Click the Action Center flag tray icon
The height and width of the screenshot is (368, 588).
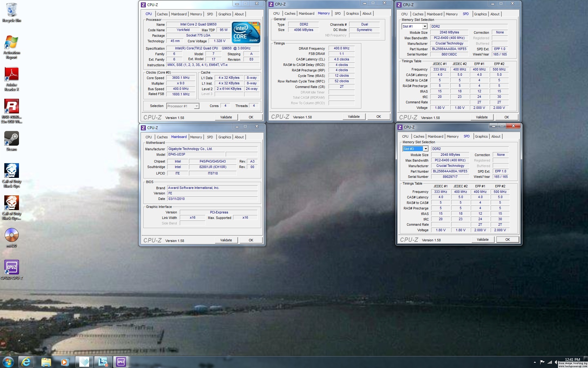(542, 362)
